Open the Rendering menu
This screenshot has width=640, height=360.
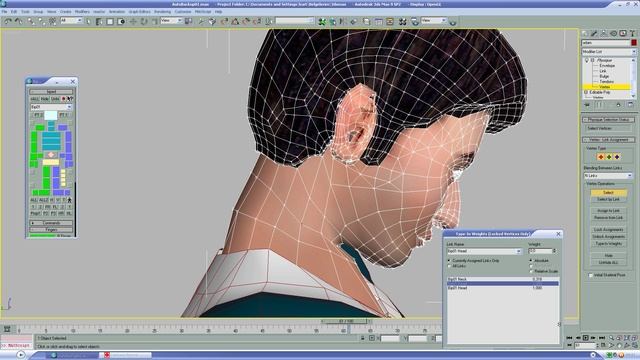[162, 12]
